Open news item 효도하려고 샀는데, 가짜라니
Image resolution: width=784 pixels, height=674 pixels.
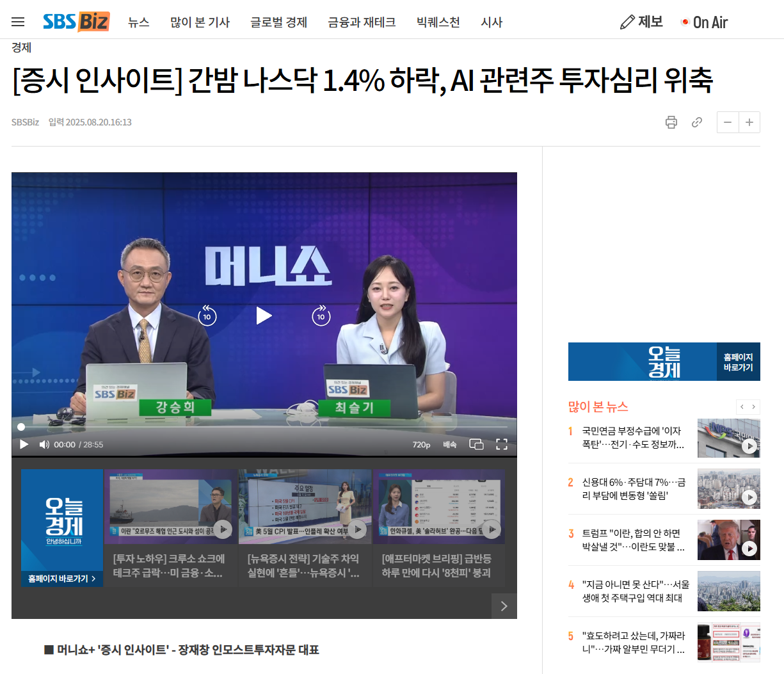point(633,643)
